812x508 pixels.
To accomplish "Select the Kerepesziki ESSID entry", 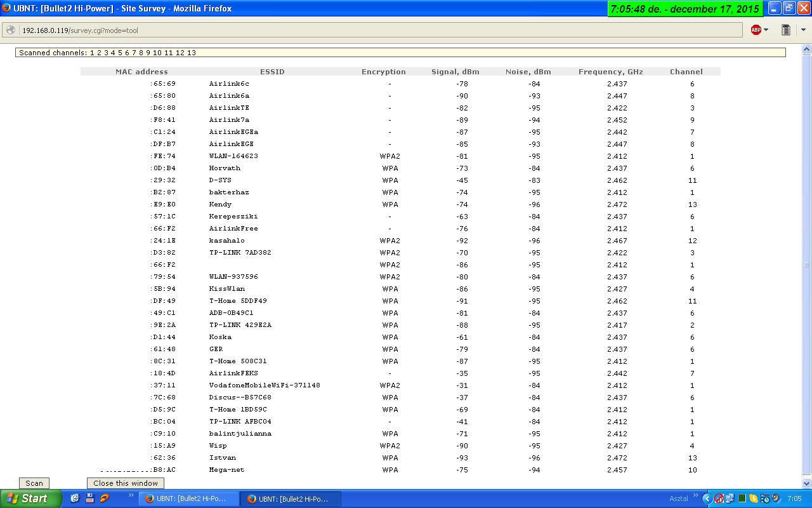I will click(233, 217).
